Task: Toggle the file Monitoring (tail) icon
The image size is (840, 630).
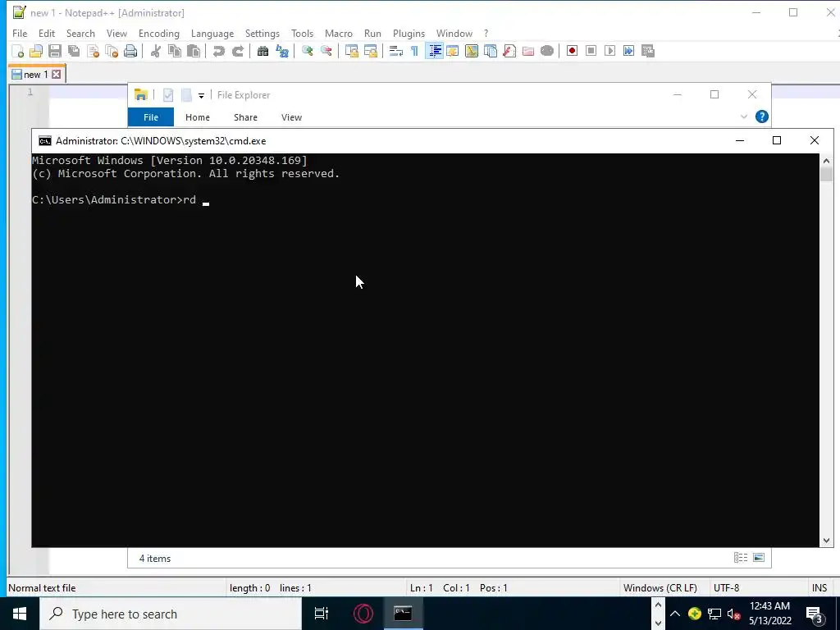Action: click(547, 51)
